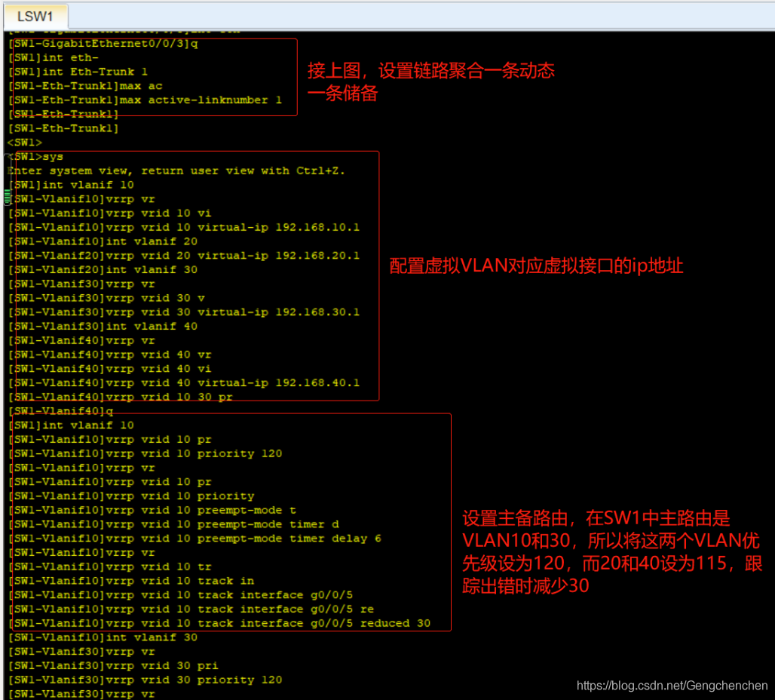Click line 'preempt-mode timer delay 6'
Image resolution: width=775 pixels, height=700 pixels.
(x=195, y=539)
